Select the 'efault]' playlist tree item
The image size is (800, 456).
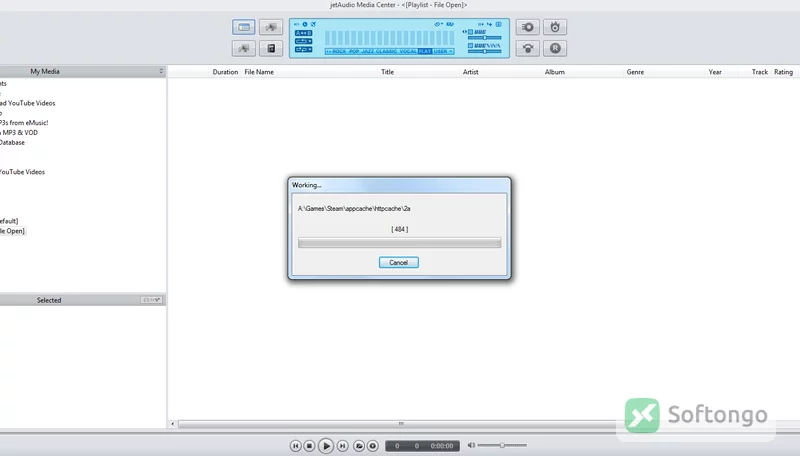[x=9, y=221]
